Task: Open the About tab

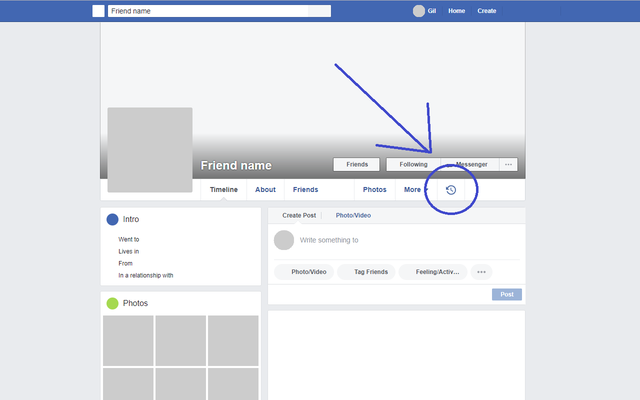Action: (265, 190)
